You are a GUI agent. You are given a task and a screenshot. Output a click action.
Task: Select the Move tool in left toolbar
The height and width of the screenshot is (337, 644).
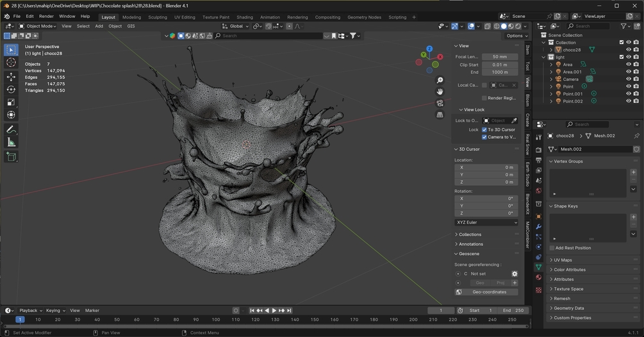[11, 76]
